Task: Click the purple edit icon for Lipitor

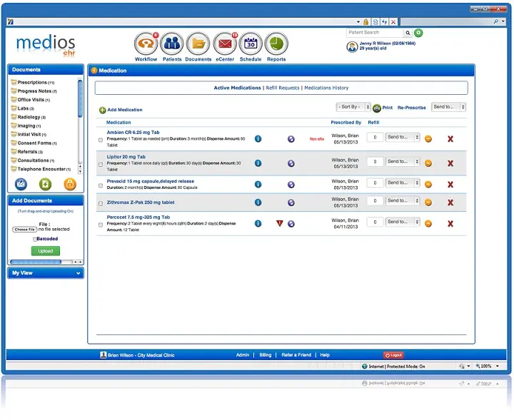Action: coord(291,163)
